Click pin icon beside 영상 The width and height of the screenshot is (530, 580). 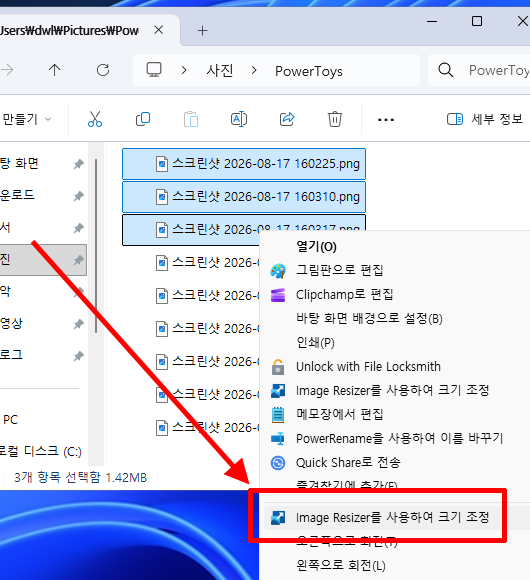(x=78, y=324)
